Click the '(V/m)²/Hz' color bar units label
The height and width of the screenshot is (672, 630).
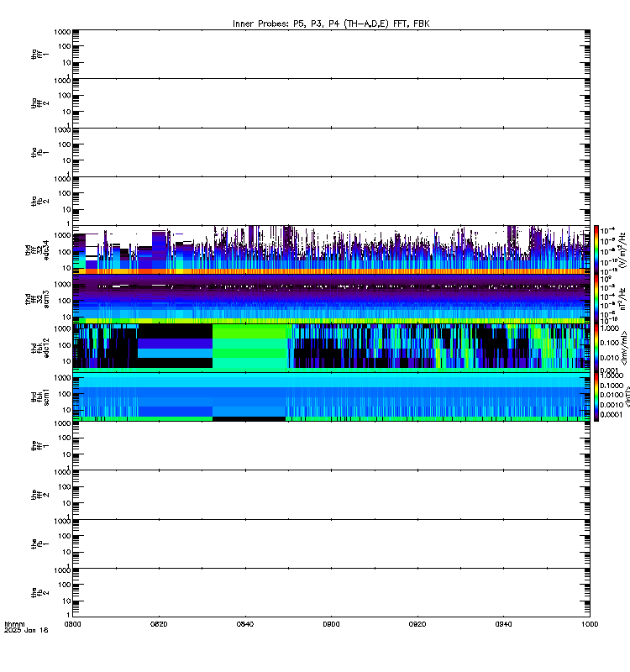pyautogui.click(x=622, y=250)
